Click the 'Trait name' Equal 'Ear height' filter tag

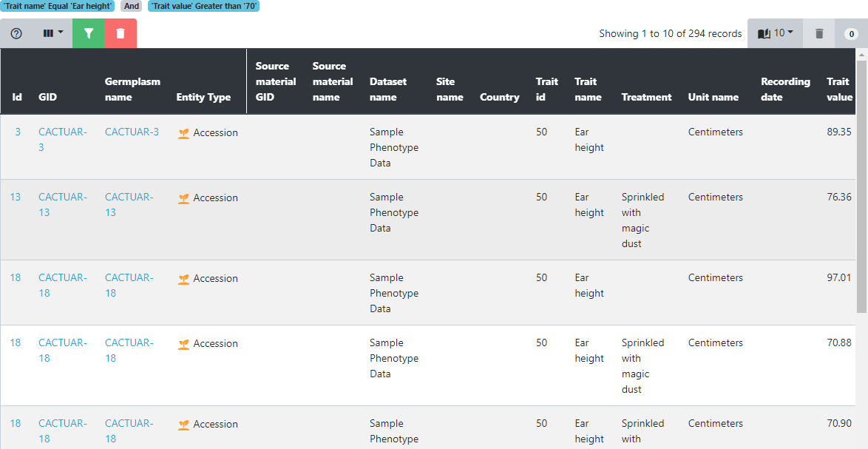[x=58, y=6]
